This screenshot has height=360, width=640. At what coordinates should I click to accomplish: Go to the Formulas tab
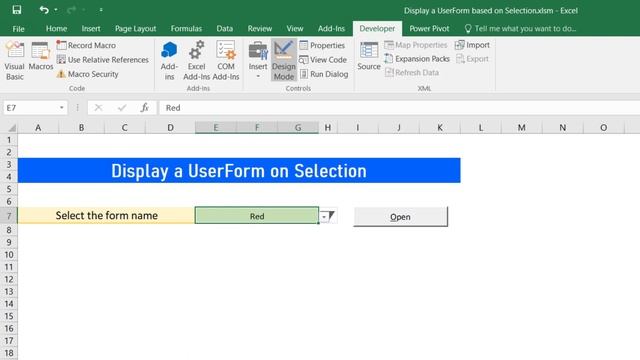pyautogui.click(x=186, y=29)
